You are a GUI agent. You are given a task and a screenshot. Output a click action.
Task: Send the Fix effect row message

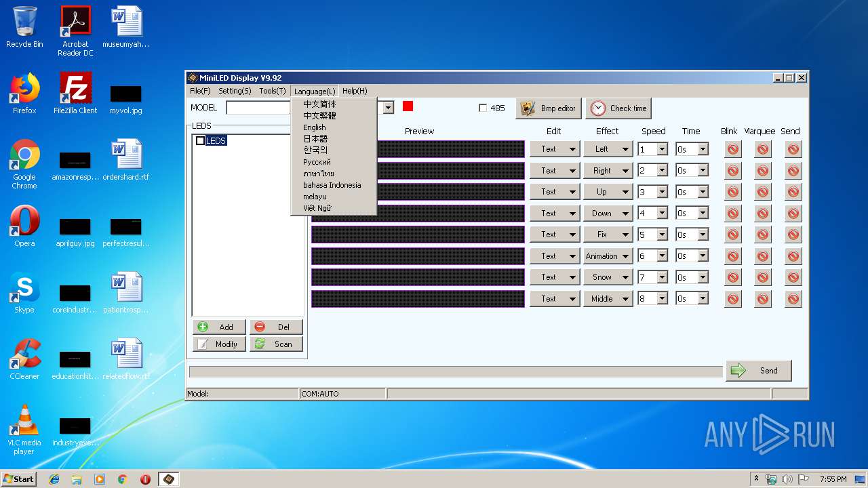[793, 235]
